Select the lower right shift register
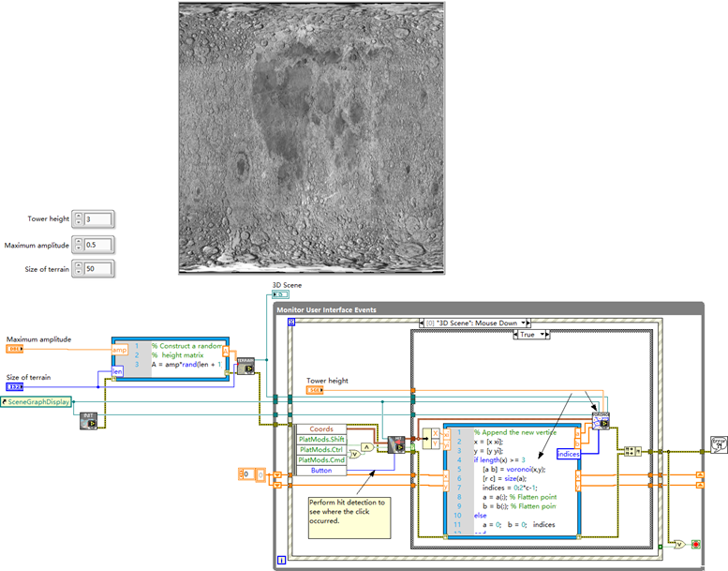Viewport: 728px width, 571px height. point(700,485)
